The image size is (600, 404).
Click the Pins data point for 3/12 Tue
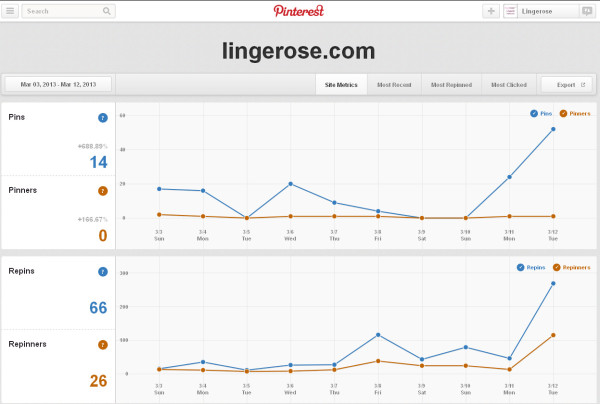click(x=553, y=129)
